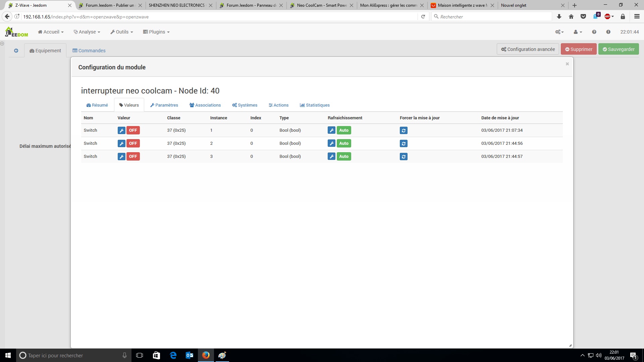Close the module configuration dialog
Viewport: 644px width, 362px height.
[567, 64]
